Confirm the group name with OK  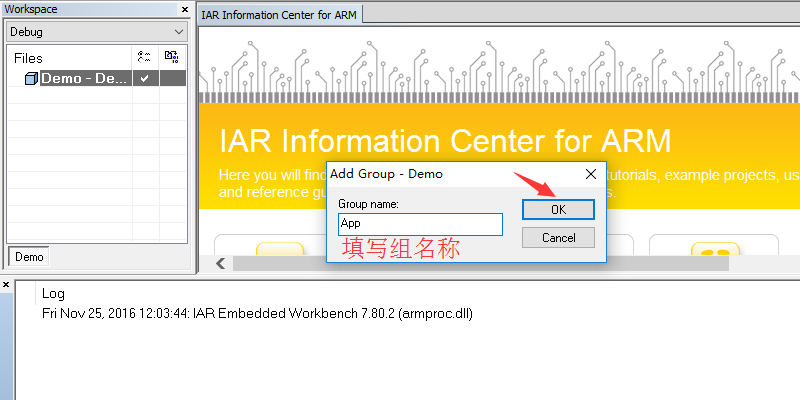point(558,210)
